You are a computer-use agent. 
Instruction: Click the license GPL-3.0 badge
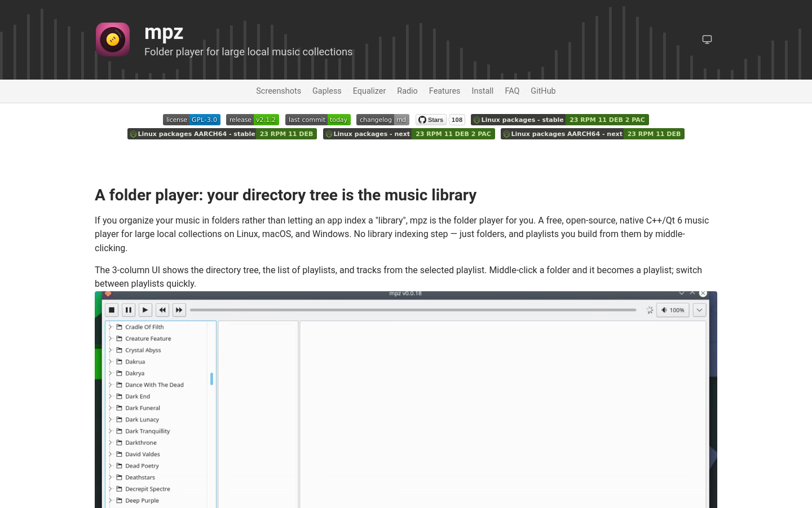point(192,120)
